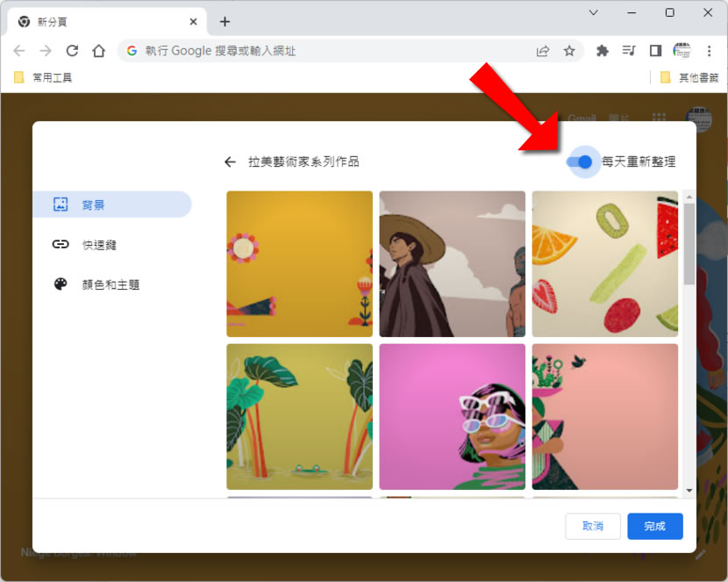The height and width of the screenshot is (582, 728).
Task: Open the tab search chevron
Action: [x=593, y=12]
